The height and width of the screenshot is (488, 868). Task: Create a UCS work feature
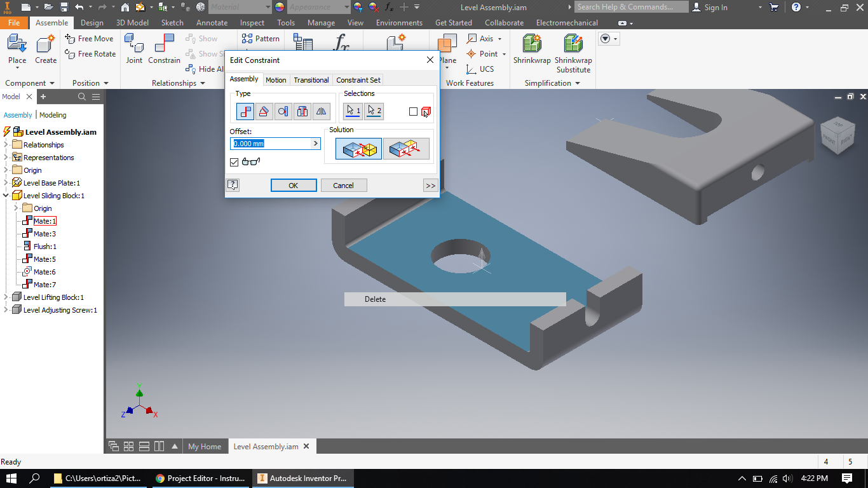tap(481, 69)
